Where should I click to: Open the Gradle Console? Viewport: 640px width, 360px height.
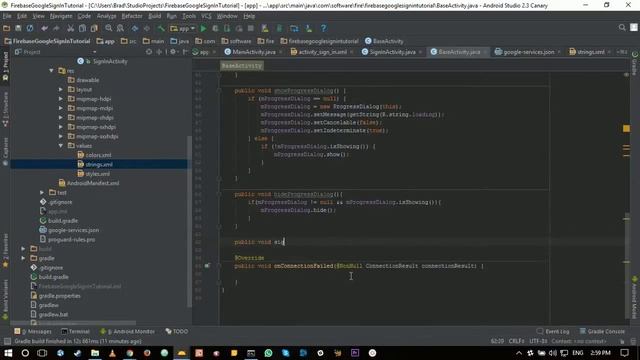coord(602,331)
